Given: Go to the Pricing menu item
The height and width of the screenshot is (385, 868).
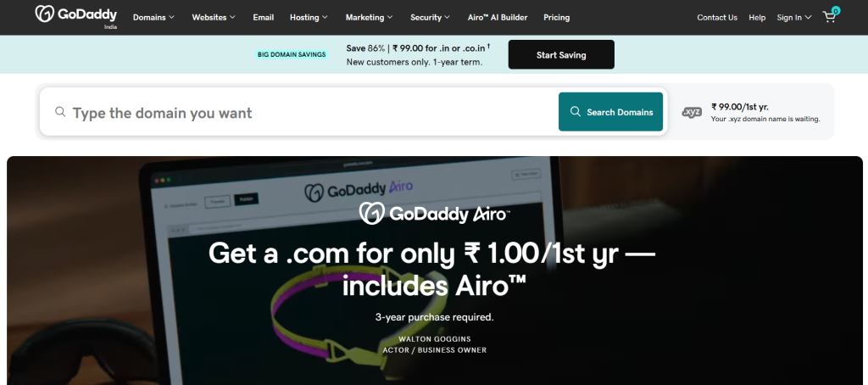Looking at the screenshot, I should pyautogui.click(x=556, y=17).
